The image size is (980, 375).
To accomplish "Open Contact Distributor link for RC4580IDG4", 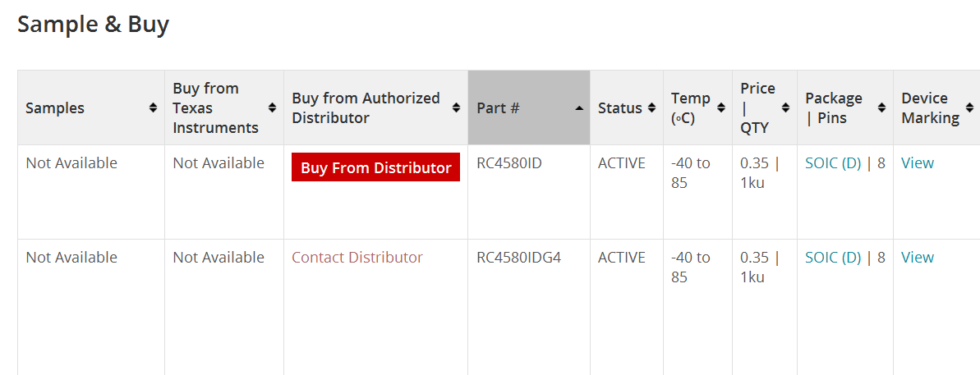I will pyautogui.click(x=357, y=258).
